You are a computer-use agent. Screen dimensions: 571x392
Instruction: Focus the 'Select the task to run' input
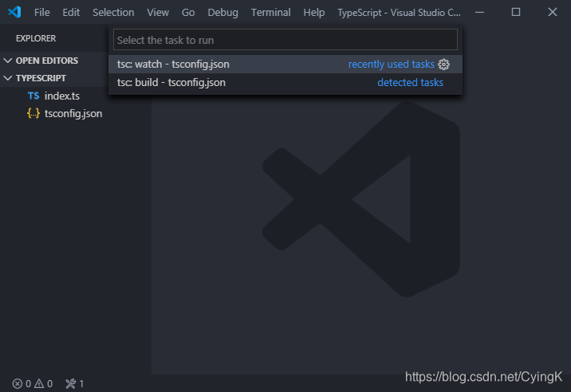285,40
